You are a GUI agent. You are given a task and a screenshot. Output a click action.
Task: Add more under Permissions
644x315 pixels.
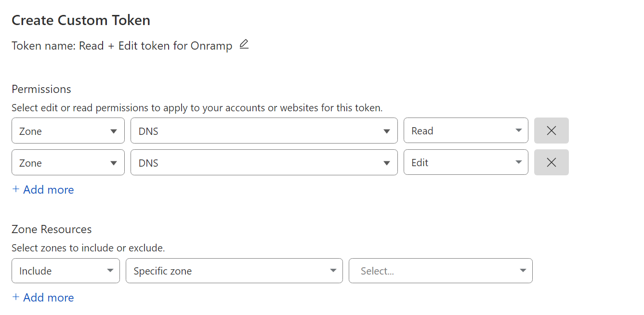tap(43, 190)
